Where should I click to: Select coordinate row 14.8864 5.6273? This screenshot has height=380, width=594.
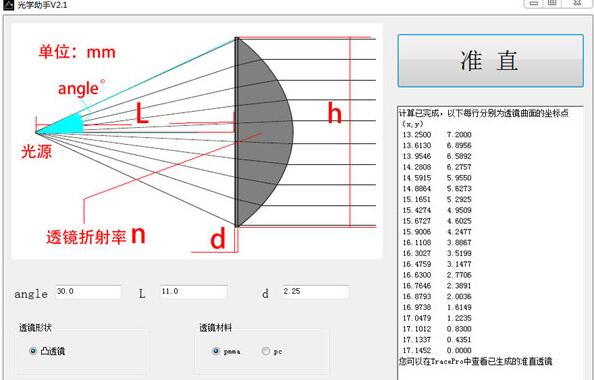point(437,189)
